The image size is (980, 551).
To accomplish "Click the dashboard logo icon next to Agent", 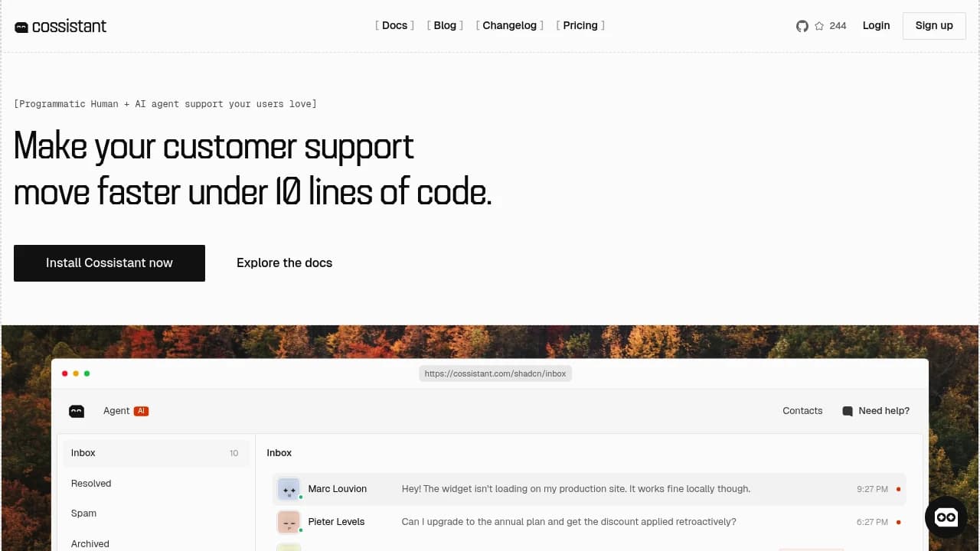I will [x=77, y=411].
